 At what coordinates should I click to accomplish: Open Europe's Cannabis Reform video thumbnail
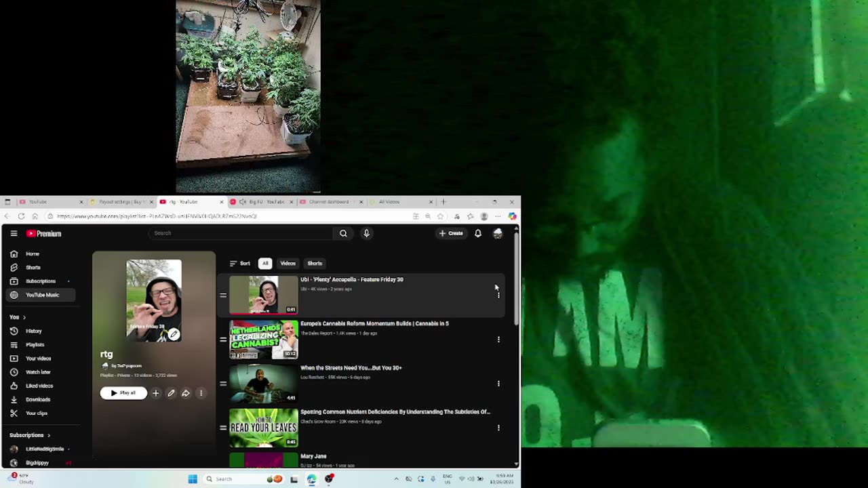click(x=264, y=340)
